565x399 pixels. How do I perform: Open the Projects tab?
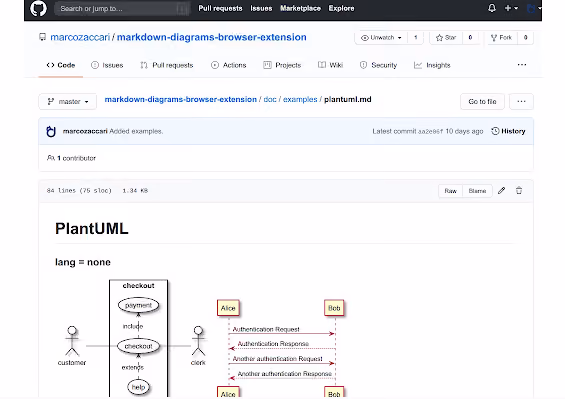282,65
